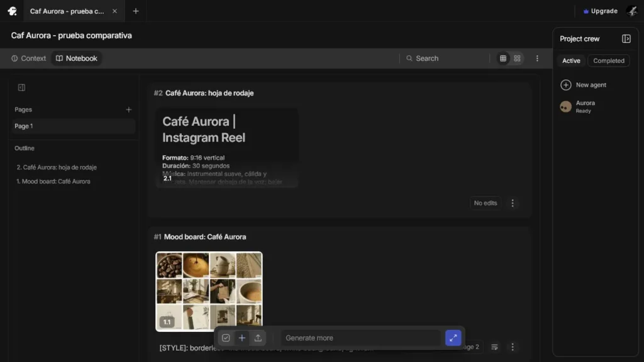The height and width of the screenshot is (362, 644).
Task: Jump to outline item Café Aurora: hoja de rodaje
Action: (x=57, y=167)
